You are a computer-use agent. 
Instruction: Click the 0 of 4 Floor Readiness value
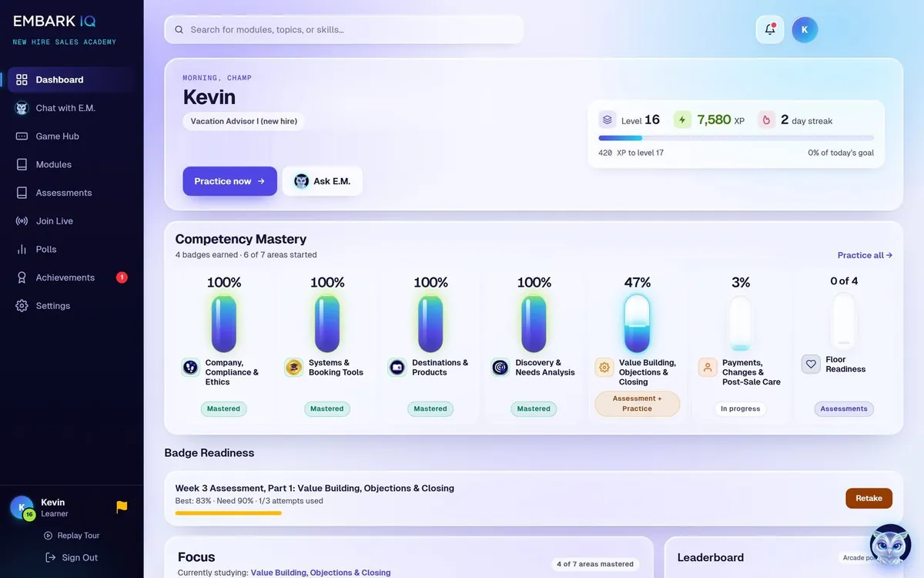point(844,281)
